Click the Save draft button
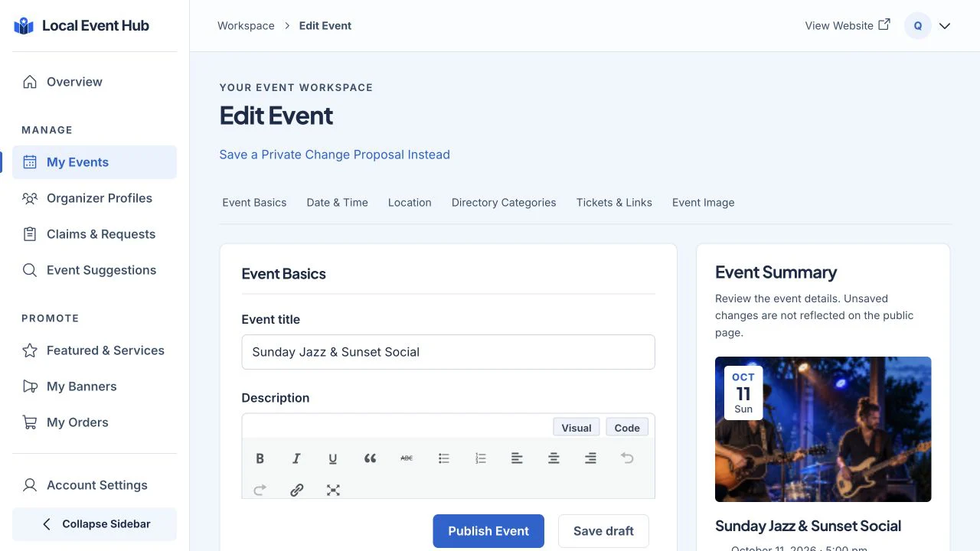This screenshot has width=980, height=551. (x=603, y=531)
